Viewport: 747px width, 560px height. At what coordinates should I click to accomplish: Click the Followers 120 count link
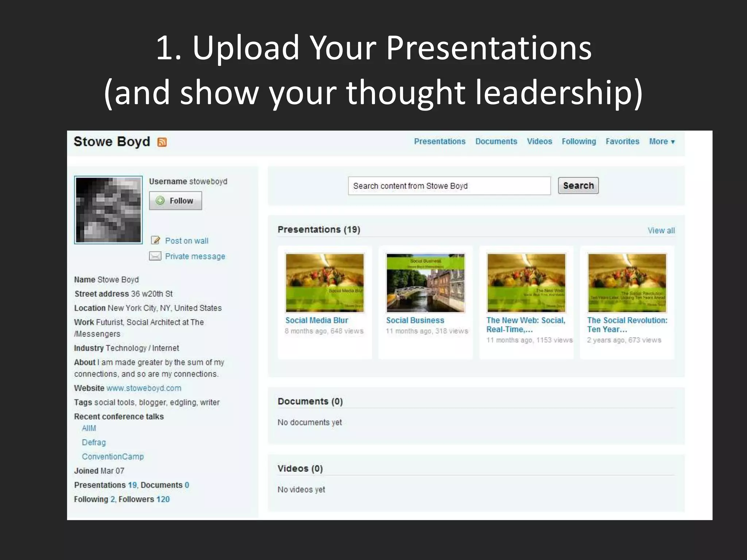163,499
